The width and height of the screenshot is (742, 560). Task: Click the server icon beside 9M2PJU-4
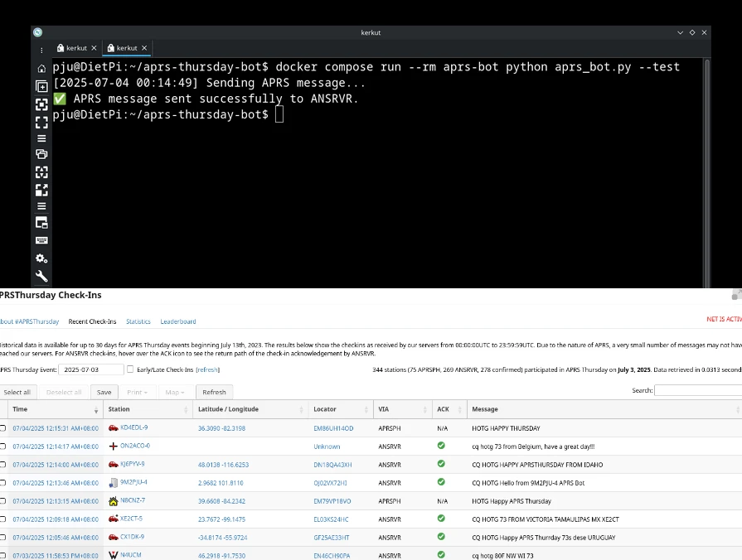(x=113, y=483)
